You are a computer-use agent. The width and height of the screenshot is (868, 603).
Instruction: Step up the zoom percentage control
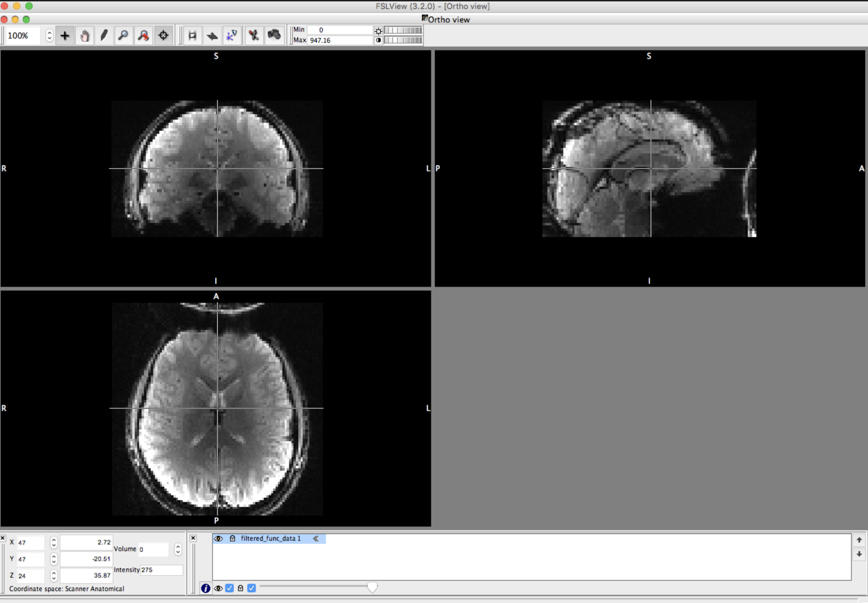(x=49, y=33)
